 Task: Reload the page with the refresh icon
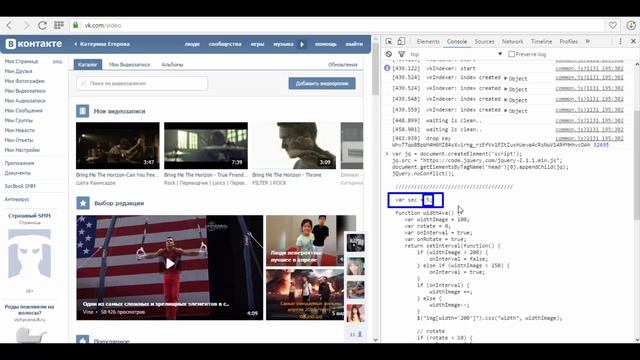(x=42, y=25)
